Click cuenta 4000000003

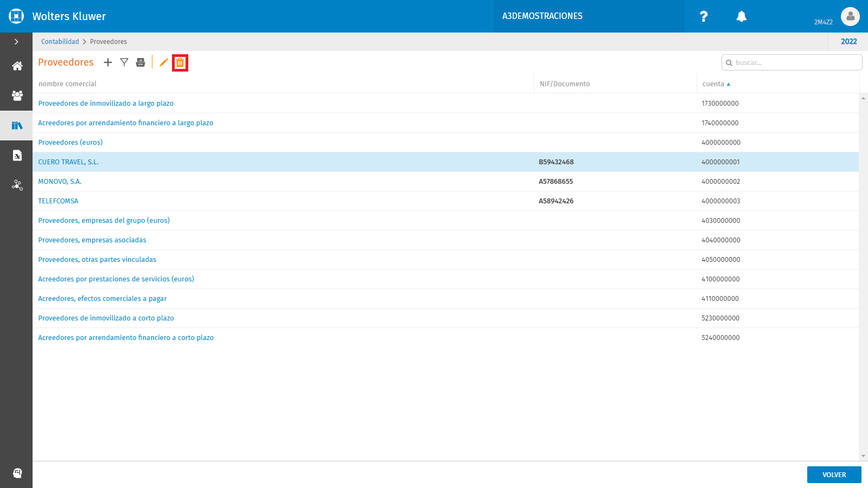click(x=720, y=201)
